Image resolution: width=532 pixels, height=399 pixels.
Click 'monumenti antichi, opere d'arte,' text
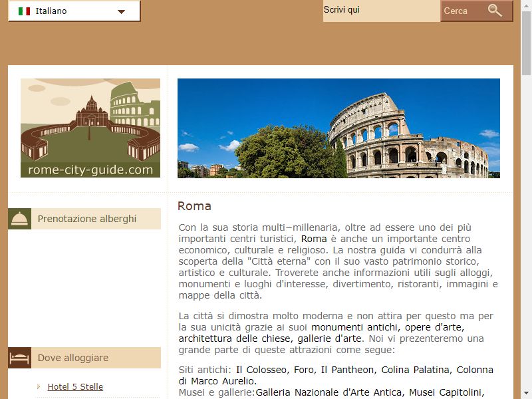[x=388, y=327]
